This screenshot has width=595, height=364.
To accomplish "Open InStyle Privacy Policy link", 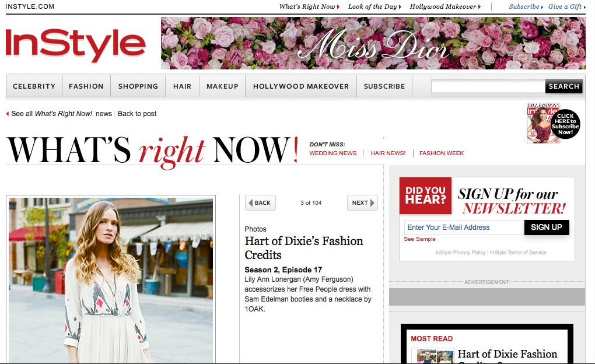I will pyautogui.click(x=461, y=253).
